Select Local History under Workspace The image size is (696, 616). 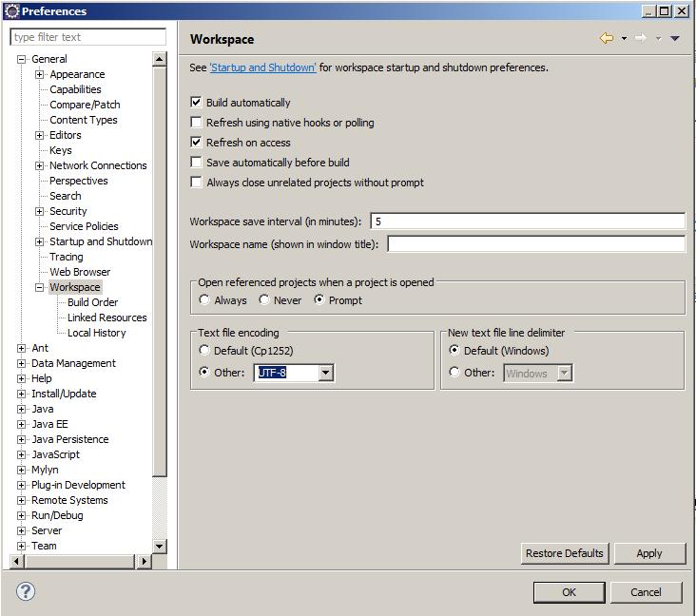[96, 333]
